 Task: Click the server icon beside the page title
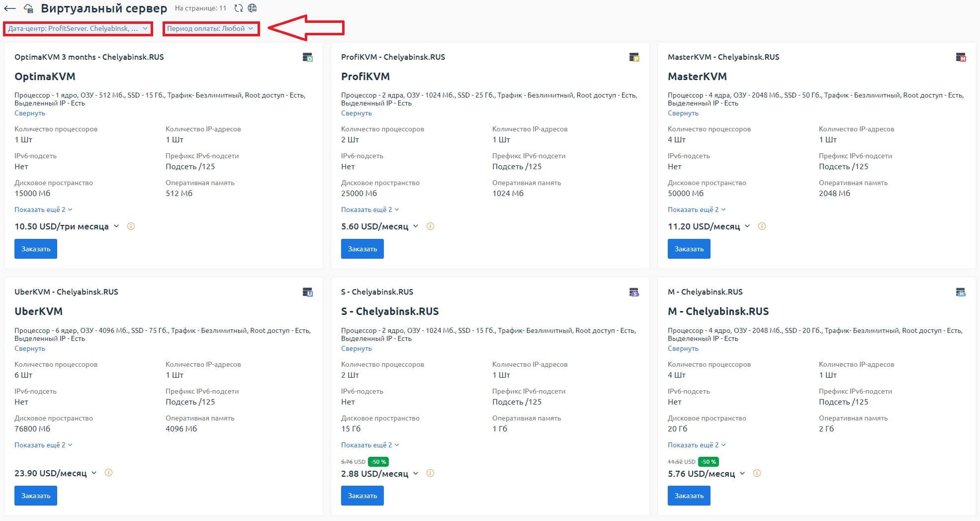tap(29, 8)
